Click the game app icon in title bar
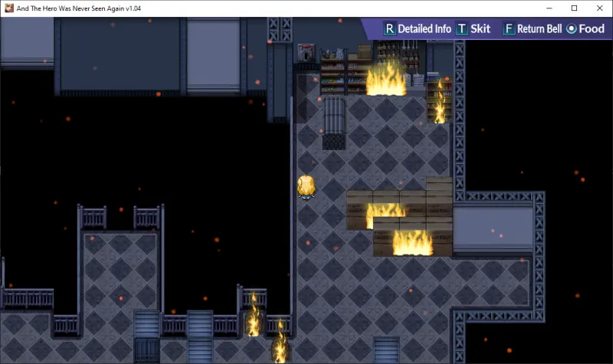This screenshot has height=364, width=613. coord(9,8)
